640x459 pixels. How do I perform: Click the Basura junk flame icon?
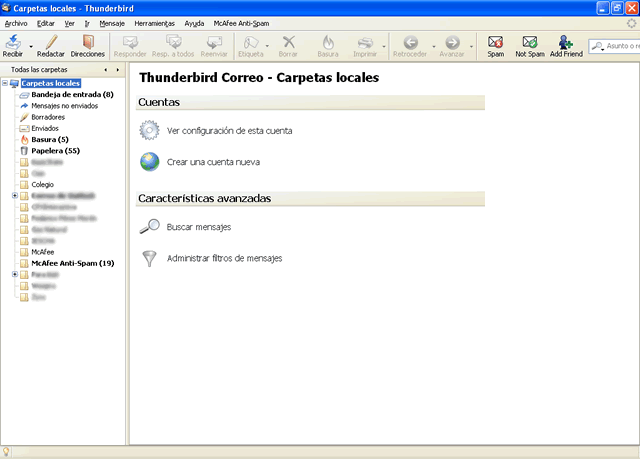[328, 42]
